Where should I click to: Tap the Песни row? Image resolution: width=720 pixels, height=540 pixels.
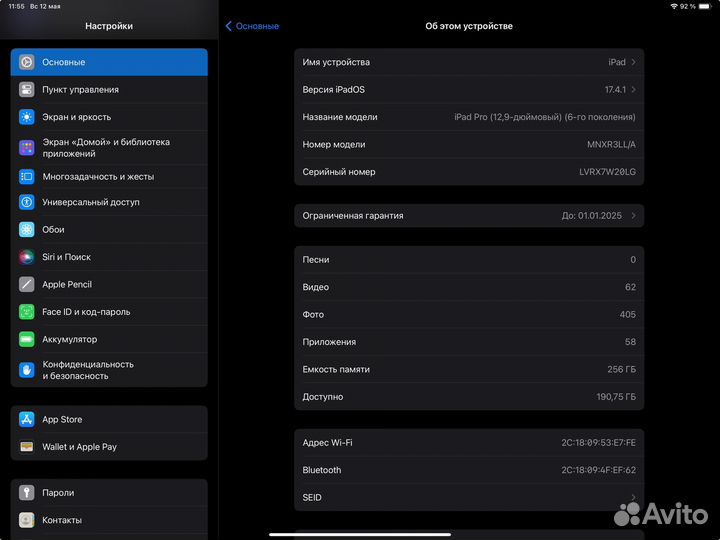point(469,260)
